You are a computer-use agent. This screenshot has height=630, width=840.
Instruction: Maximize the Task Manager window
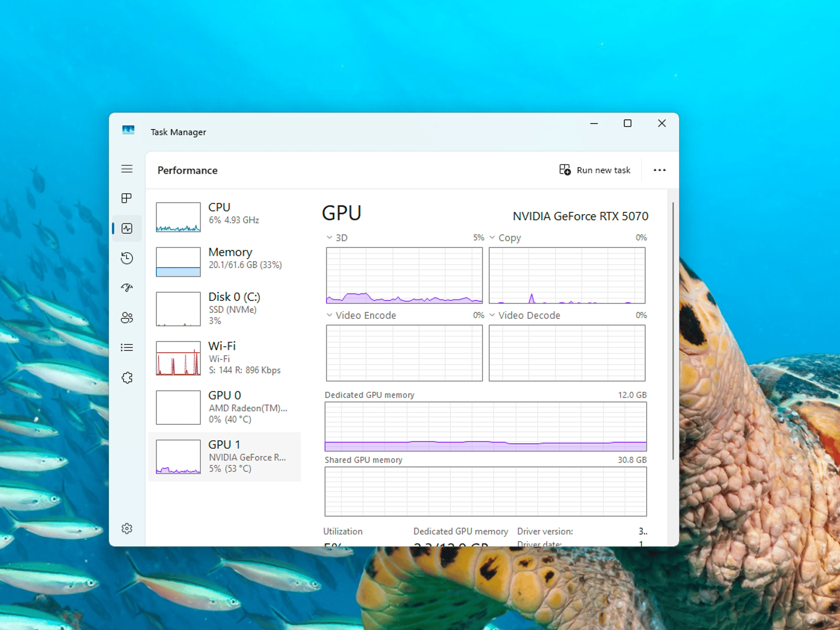628,123
